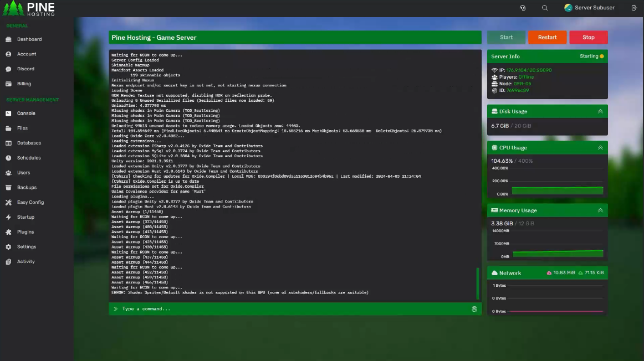Open the Schedules menu item

[x=29, y=158]
